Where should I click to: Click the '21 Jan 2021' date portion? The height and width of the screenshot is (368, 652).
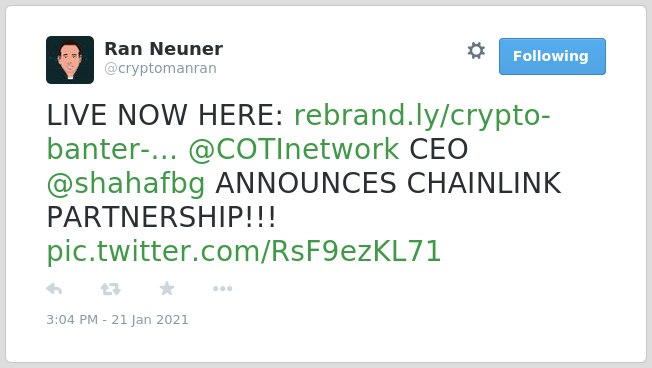[x=150, y=320]
